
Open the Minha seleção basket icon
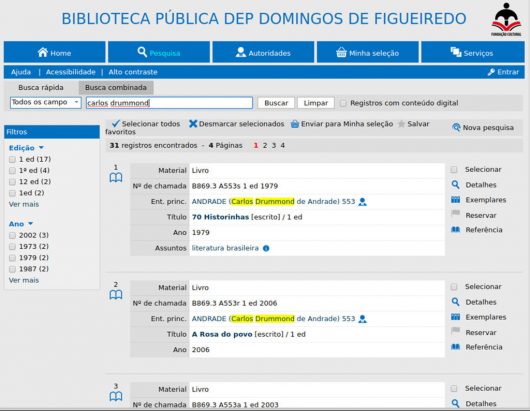[341, 53]
